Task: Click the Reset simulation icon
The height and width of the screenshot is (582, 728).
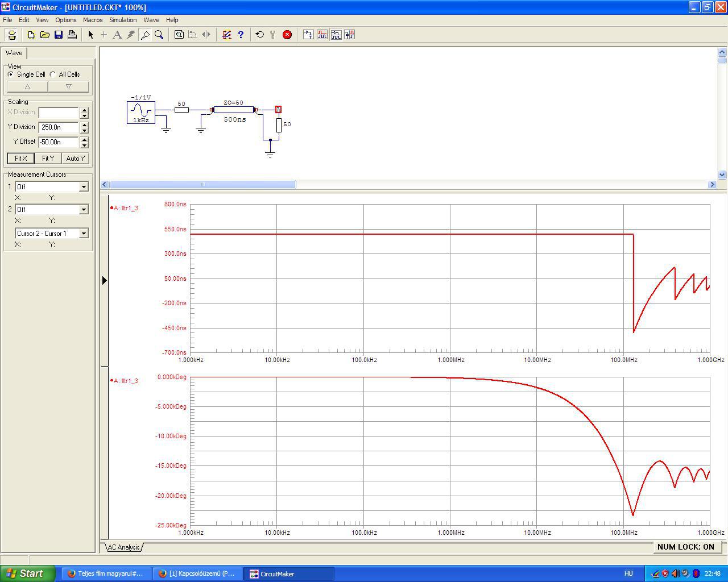Action: 260,35
